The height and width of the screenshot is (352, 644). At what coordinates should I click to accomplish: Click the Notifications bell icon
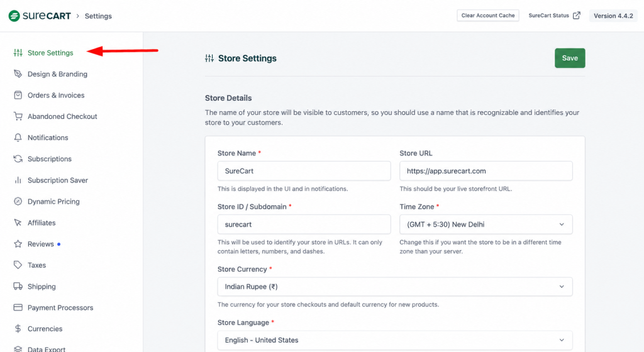18,138
